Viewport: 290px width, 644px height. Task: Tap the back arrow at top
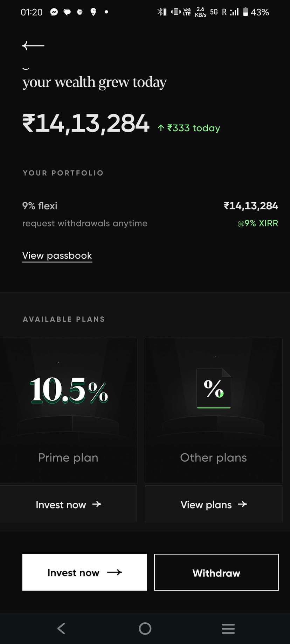[x=33, y=45]
